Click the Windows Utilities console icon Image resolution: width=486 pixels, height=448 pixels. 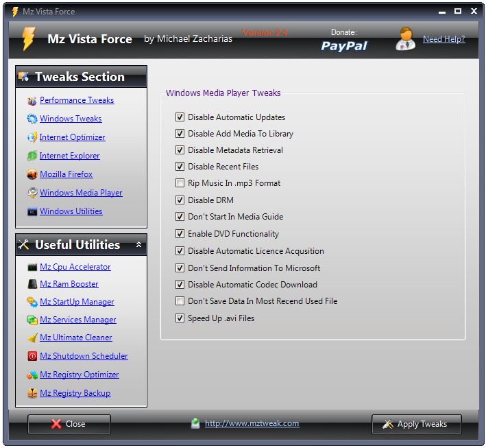tap(32, 212)
